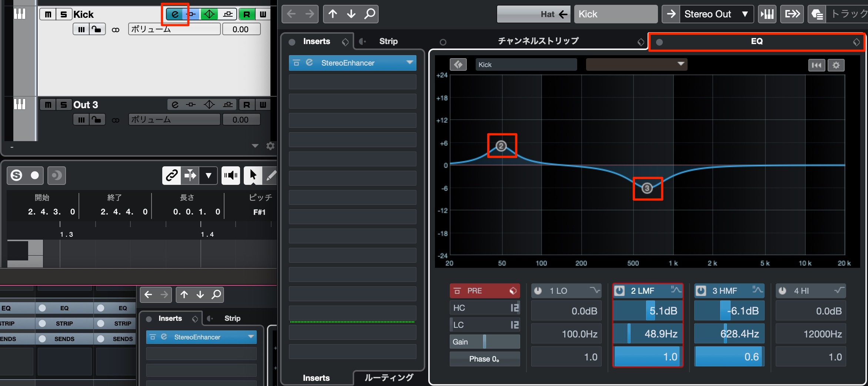Open the Stereo Out routing dropdown
868x386 pixels.
[716, 14]
